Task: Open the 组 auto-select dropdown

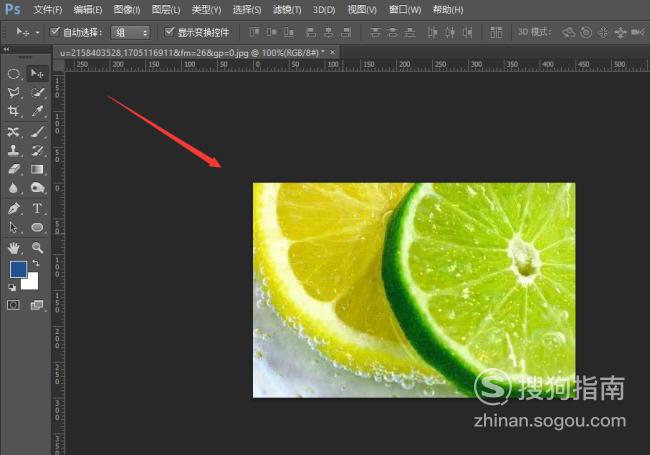Action: (130, 32)
